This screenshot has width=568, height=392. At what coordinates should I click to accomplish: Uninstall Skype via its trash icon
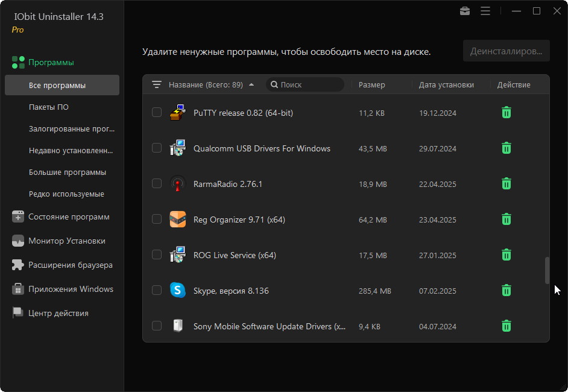pyautogui.click(x=506, y=290)
